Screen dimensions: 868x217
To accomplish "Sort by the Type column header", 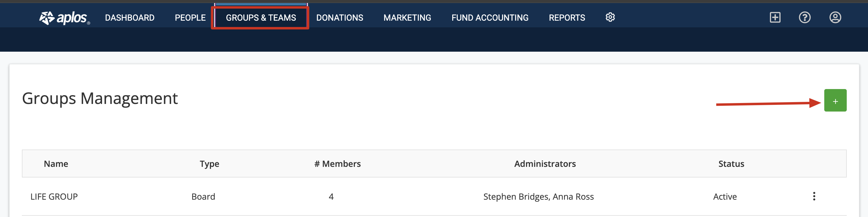I will tap(209, 164).
